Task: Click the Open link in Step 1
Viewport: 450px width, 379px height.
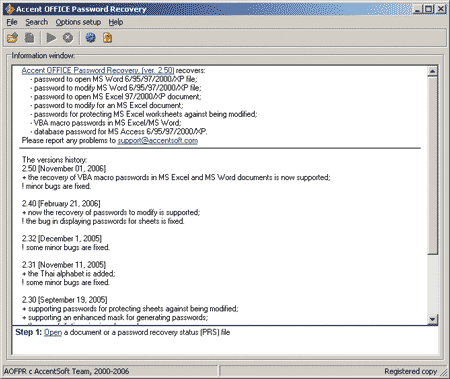Action: (53, 332)
